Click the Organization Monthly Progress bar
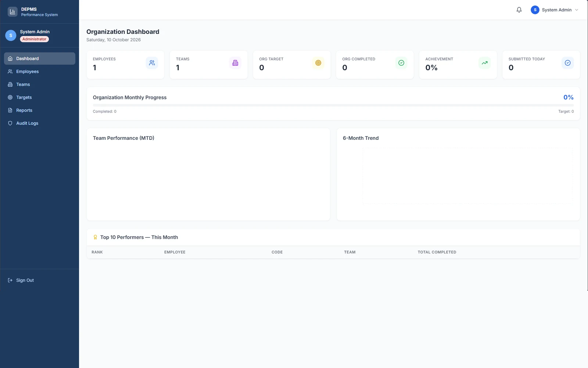The height and width of the screenshot is (368, 588). tap(333, 105)
